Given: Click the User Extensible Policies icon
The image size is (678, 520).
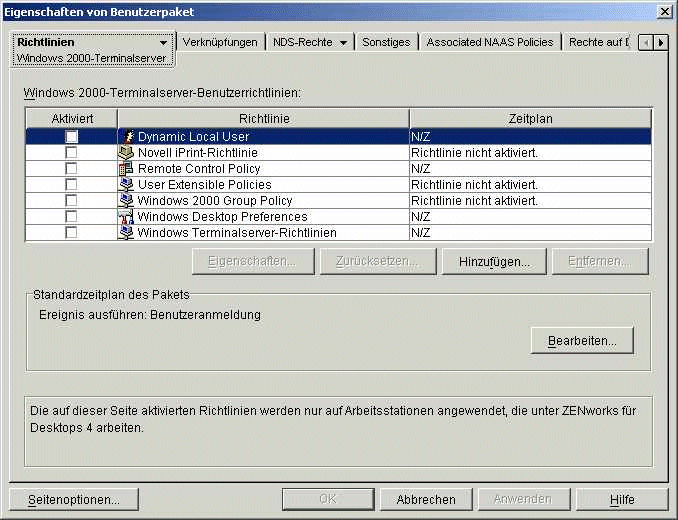Looking at the screenshot, I should [127, 185].
